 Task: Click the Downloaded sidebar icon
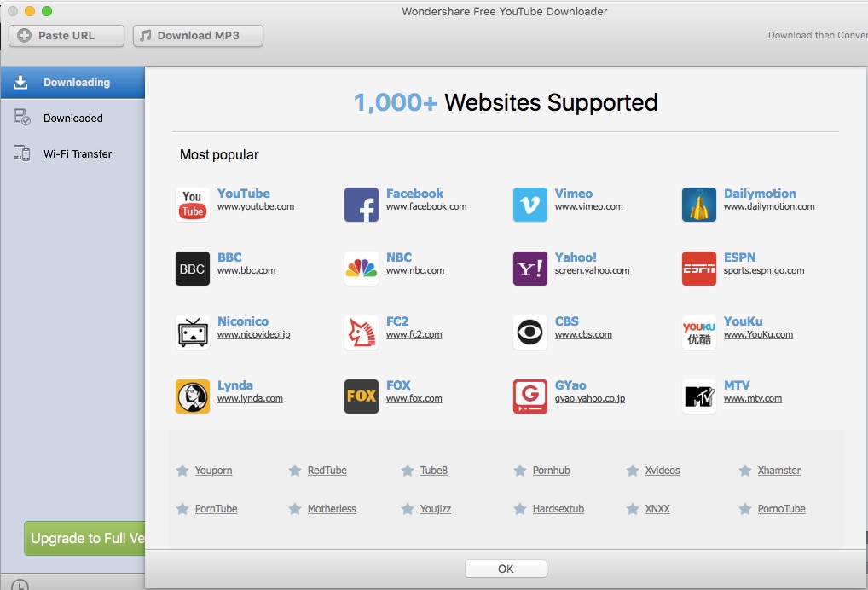(21, 118)
